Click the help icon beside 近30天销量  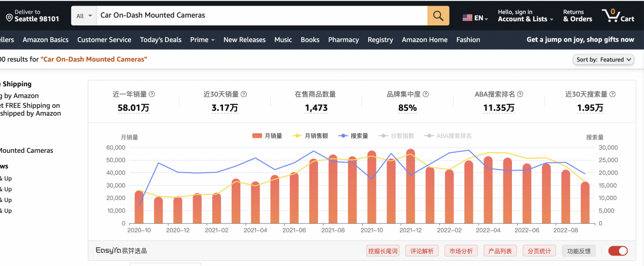244,94
